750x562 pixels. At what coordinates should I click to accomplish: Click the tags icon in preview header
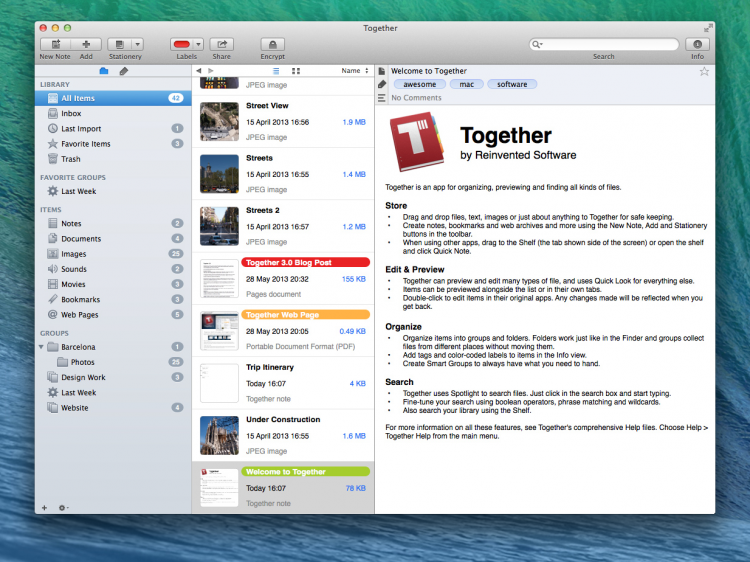pos(382,85)
